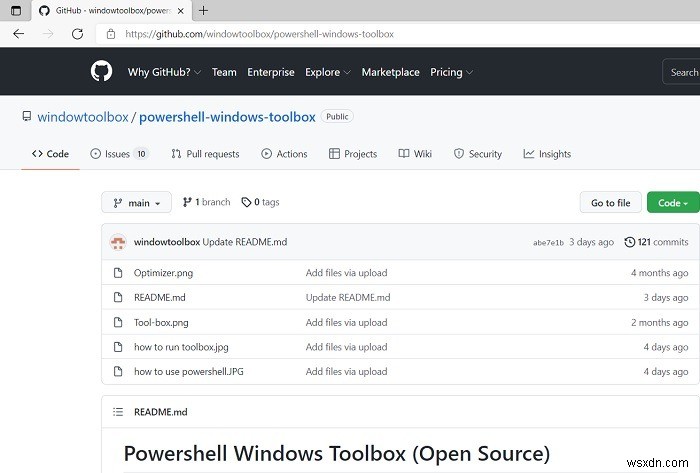Expand the main branch dropdown
The image size is (700, 473).
(136, 203)
